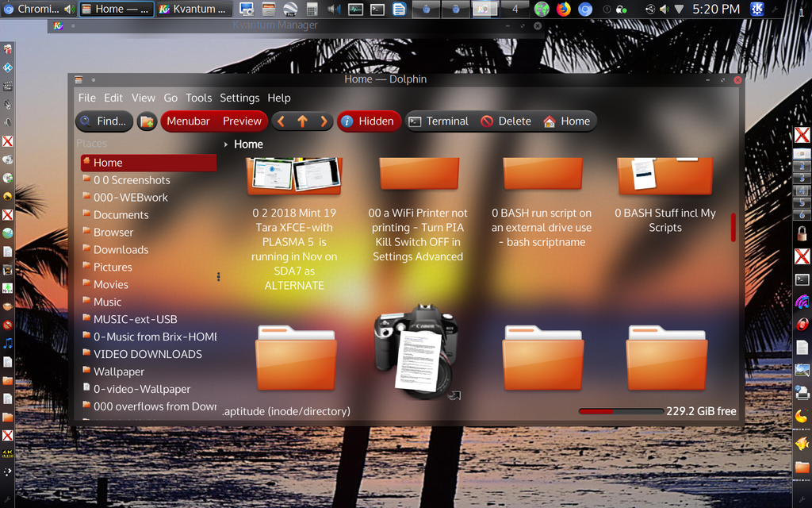
Task: Open the Tools menu
Action: [198, 98]
